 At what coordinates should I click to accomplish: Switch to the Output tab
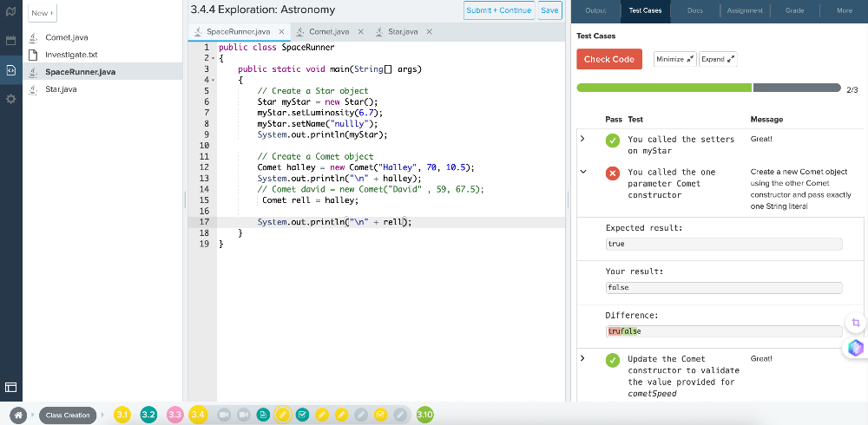coord(595,10)
